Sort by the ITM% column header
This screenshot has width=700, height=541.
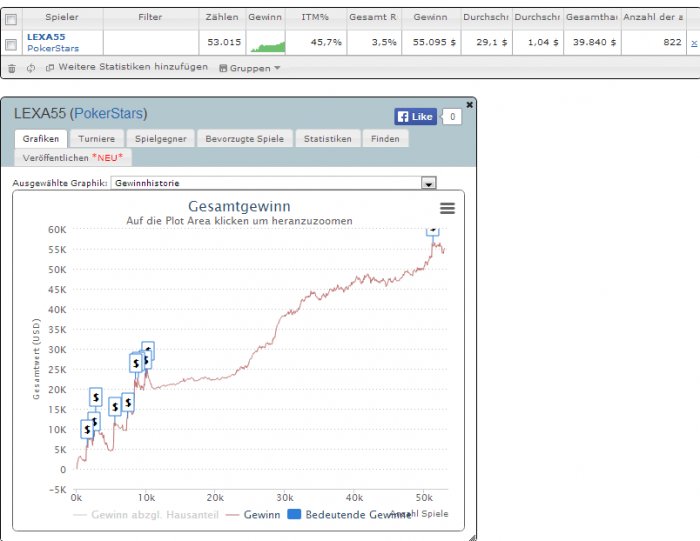(x=315, y=17)
